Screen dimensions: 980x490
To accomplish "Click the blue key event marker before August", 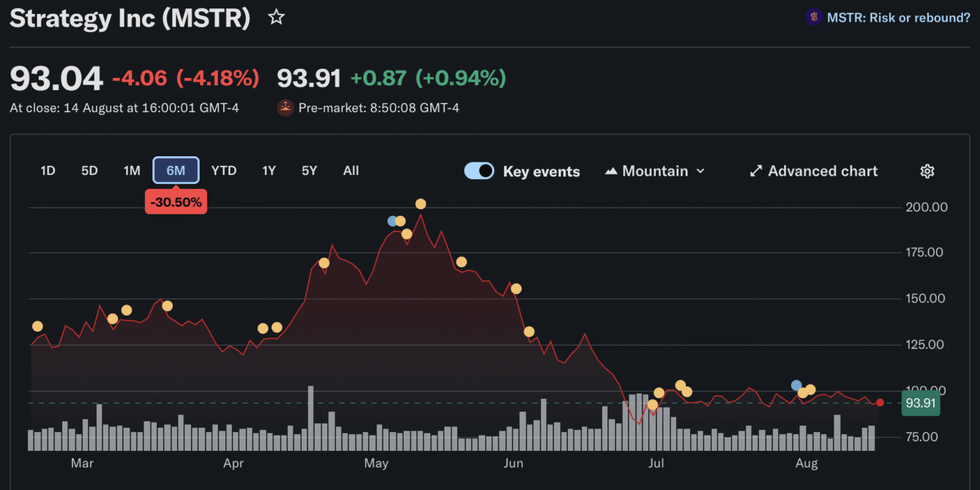I will [796, 386].
